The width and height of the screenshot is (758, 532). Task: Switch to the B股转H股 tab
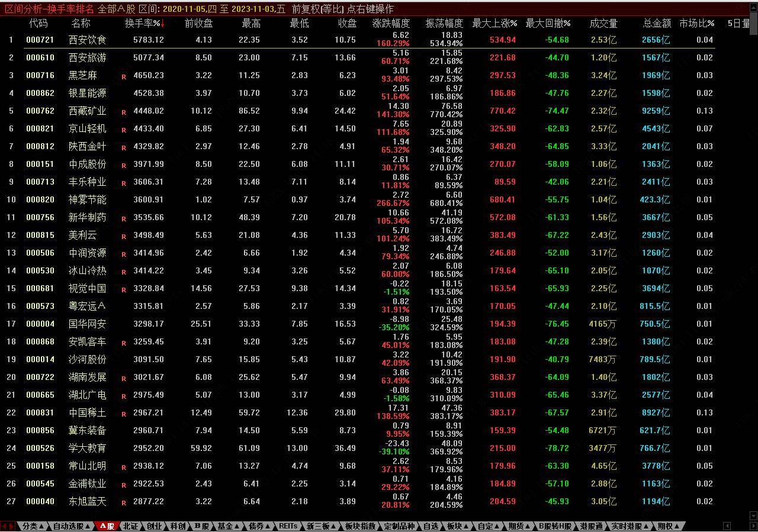[x=555, y=526]
